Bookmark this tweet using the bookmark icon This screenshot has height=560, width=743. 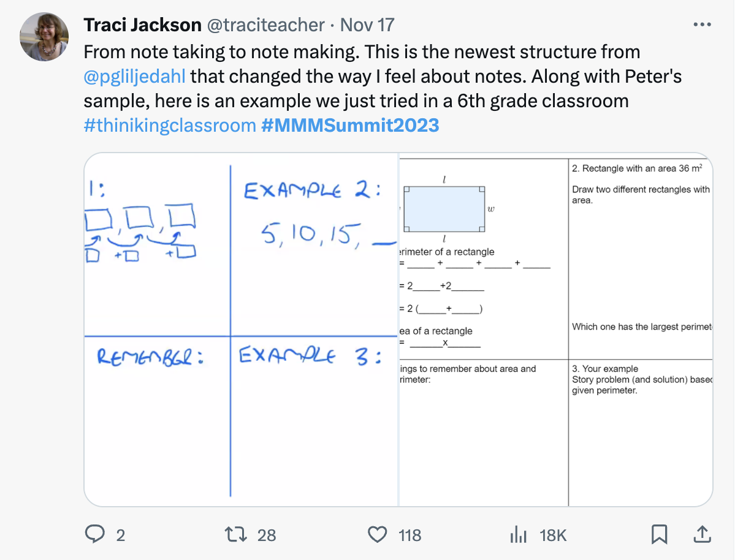(659, 535)
